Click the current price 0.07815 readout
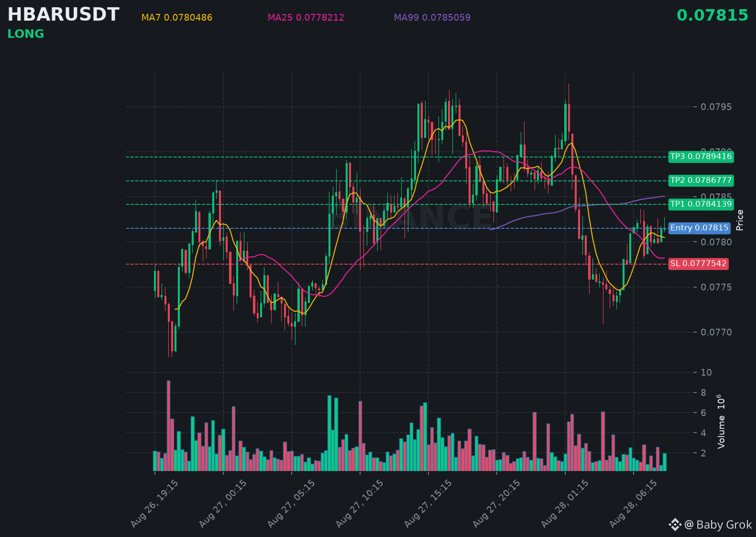 click(x=712, y=15)
